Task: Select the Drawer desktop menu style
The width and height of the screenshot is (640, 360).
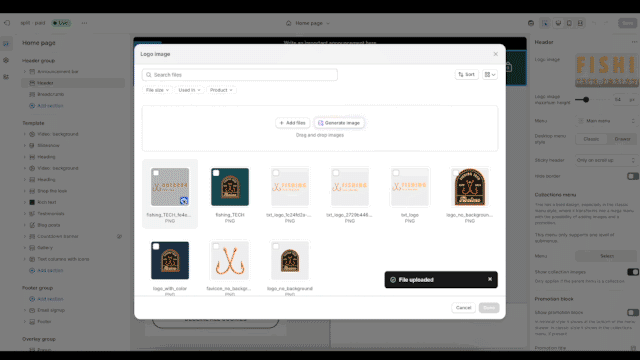Action: 622,139
